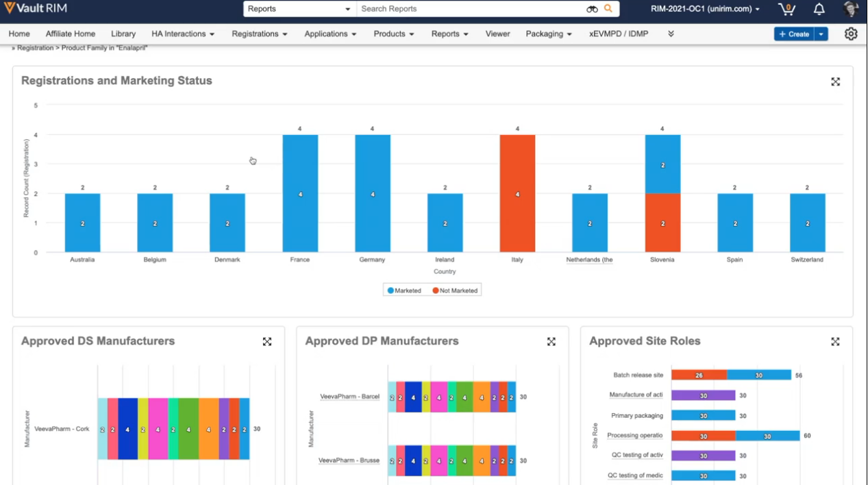The width and height of the screenshot is (868, 485).
Task: Click the orange magnifier search icon
Action: point(608,9)
